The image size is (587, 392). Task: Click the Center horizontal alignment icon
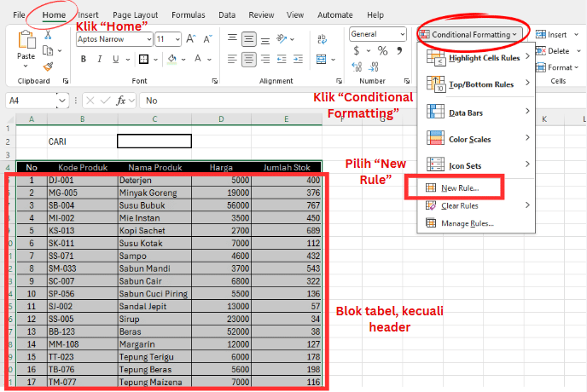click(247, 58)
